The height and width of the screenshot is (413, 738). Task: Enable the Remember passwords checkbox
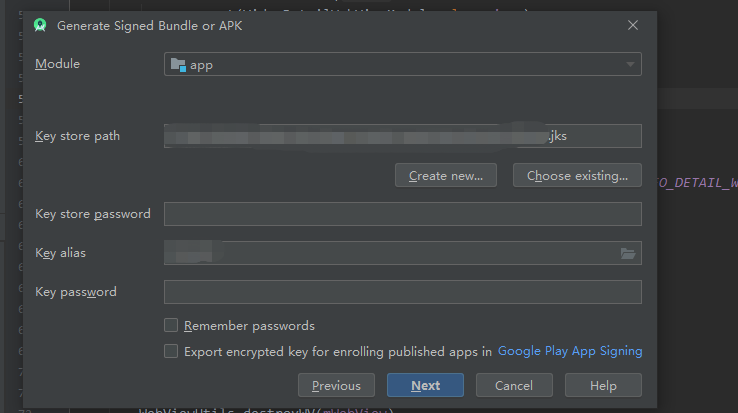point(171,325)
